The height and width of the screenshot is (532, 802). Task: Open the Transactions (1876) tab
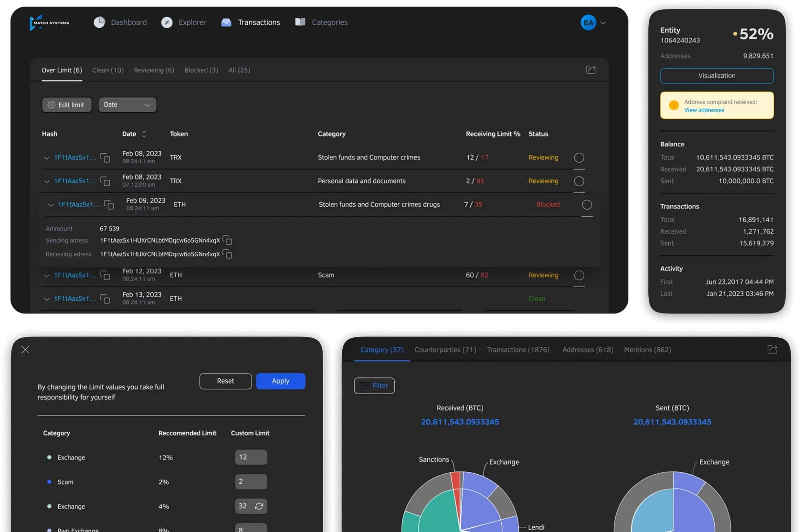pyautogui.click(x=518, y=350)
